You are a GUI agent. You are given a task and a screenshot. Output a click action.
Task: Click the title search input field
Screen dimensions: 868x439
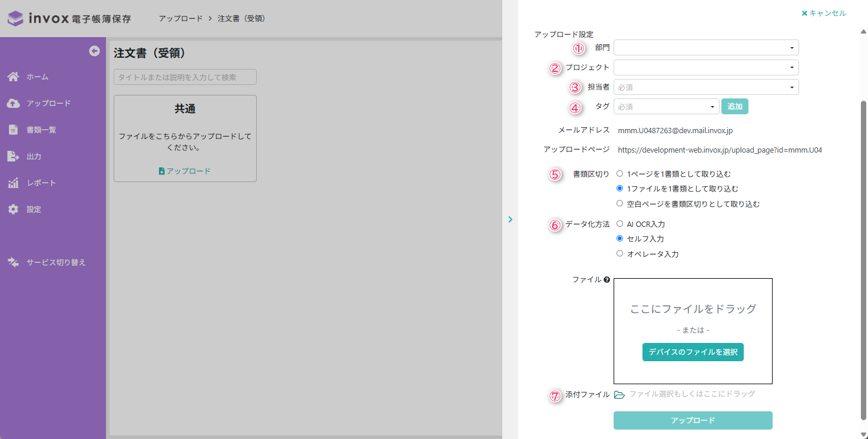(185, 77)
